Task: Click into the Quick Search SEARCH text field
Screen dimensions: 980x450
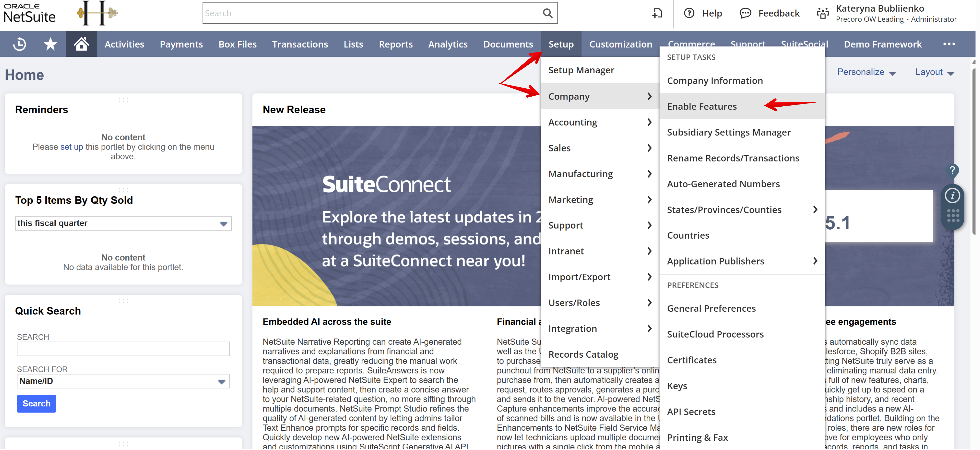Action: click(123, 349)
